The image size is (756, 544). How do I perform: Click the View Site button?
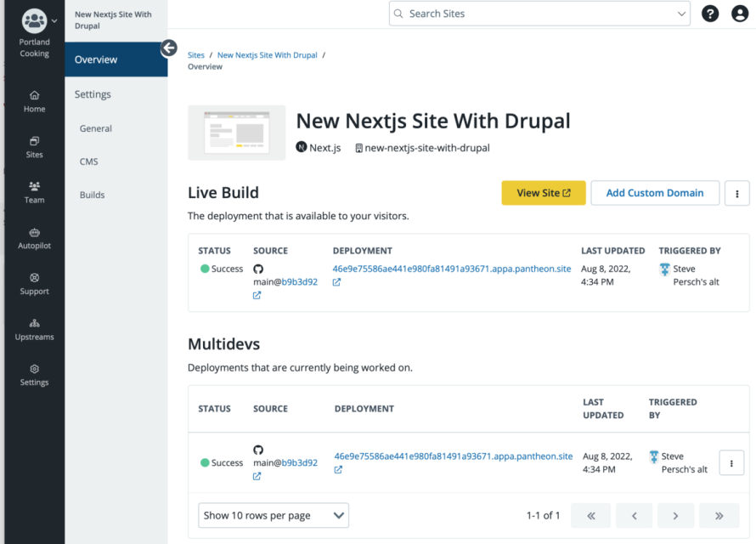tap(544, 193)
